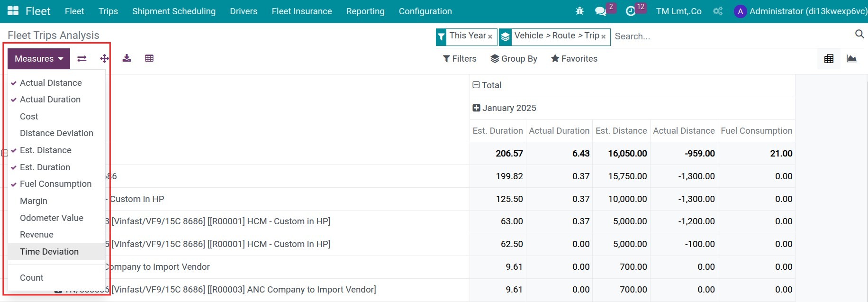
Task: Sort by Est. Duration column header
Action: (498, 131)
